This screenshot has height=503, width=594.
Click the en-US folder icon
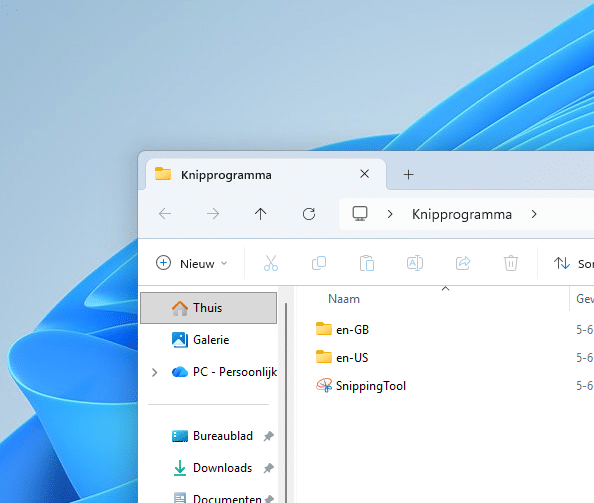tap(324, 357)
